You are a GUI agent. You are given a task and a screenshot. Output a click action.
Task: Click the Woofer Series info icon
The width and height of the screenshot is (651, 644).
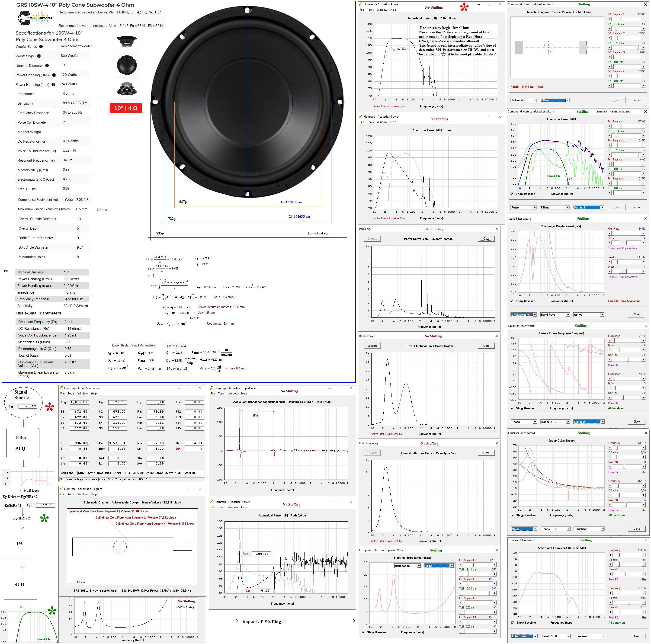point(41,47)
